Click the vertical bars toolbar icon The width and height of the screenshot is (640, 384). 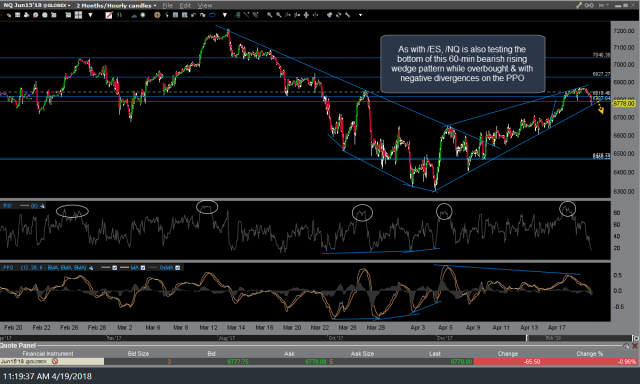tap(119, 15)
